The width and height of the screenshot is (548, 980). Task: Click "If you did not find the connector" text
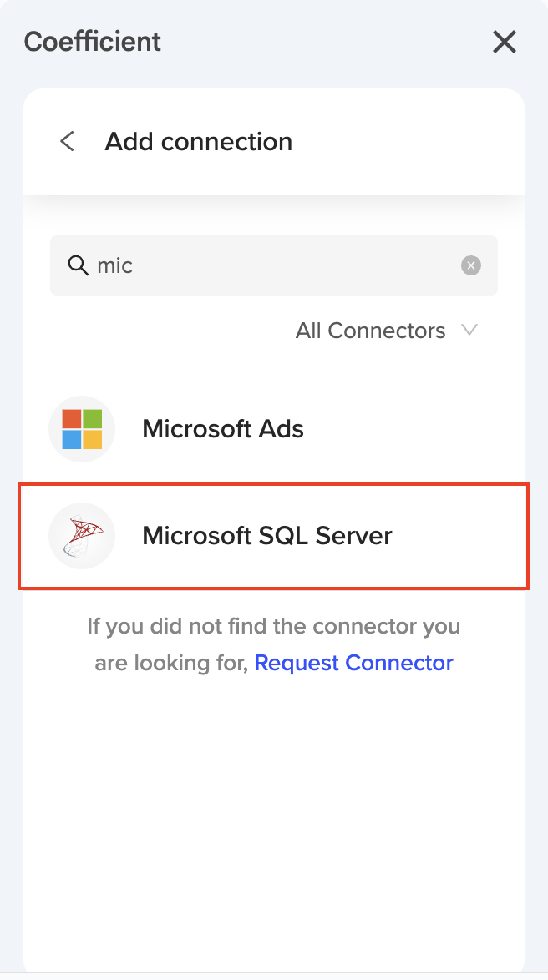pyautogui.click(x=273, y=625)
